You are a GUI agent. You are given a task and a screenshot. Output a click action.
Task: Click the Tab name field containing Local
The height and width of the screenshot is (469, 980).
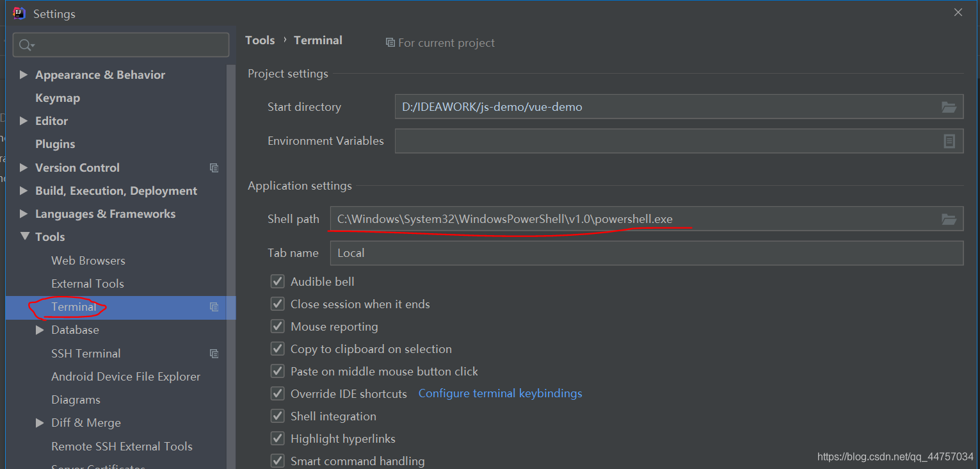point(647,253)
